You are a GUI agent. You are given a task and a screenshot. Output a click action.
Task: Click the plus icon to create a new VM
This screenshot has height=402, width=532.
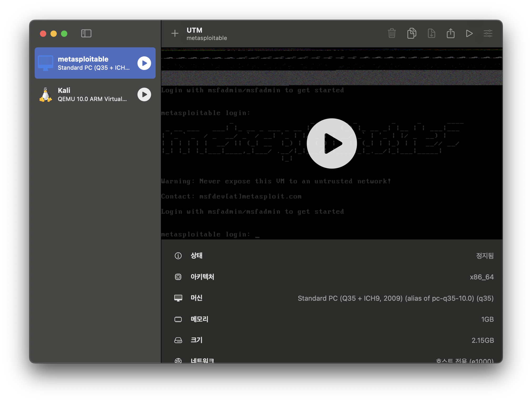[175, 33]
